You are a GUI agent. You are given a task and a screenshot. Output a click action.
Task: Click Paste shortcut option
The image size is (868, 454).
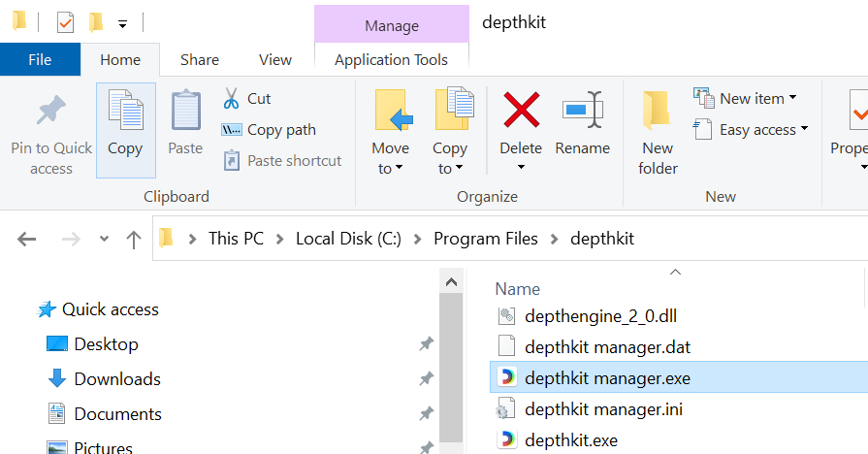pos(282,161)
